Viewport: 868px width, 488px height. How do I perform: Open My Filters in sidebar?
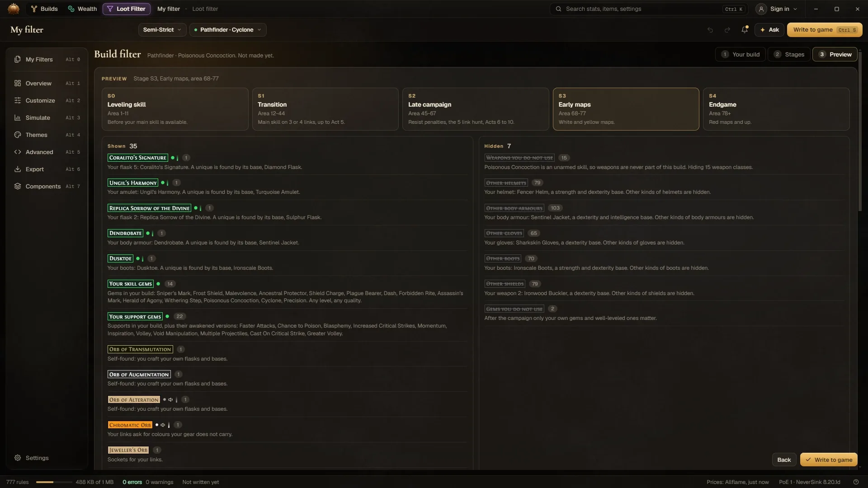click(47, 59)
